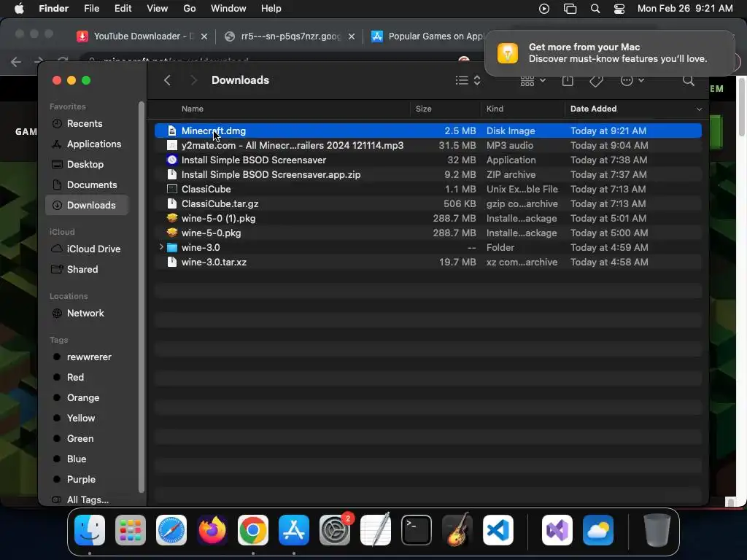Launch Firefox from the Dock
Image resolution: width=747 pixels, height=560 pixels.
(212, 530)
